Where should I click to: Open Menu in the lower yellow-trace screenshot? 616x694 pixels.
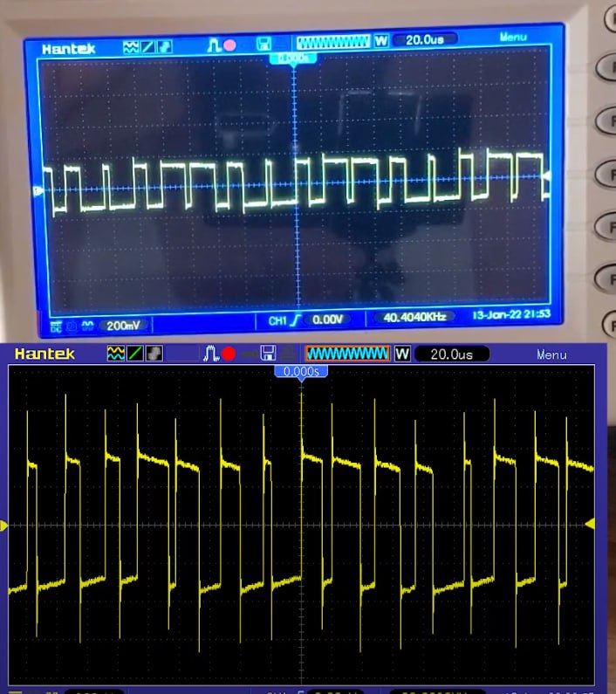551,354
